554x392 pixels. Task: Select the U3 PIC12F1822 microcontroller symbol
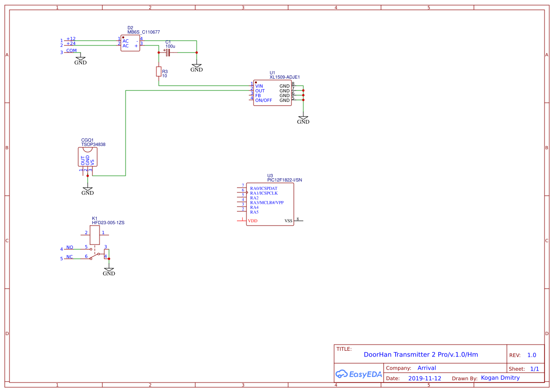tap(270, 204)
